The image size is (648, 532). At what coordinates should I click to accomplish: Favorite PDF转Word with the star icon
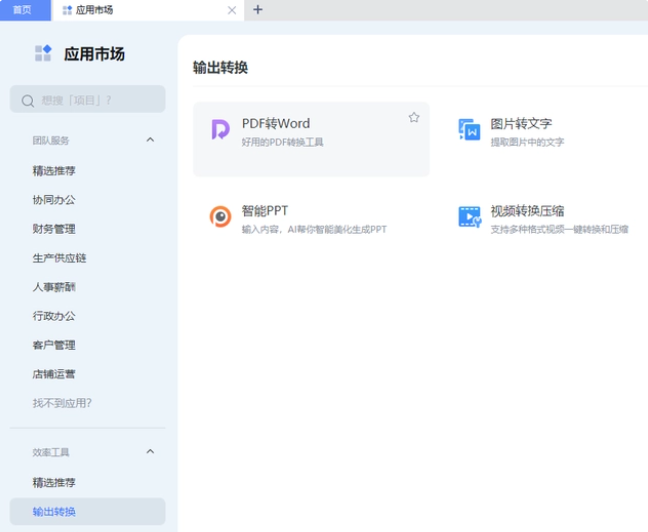[x=414, y=118]
